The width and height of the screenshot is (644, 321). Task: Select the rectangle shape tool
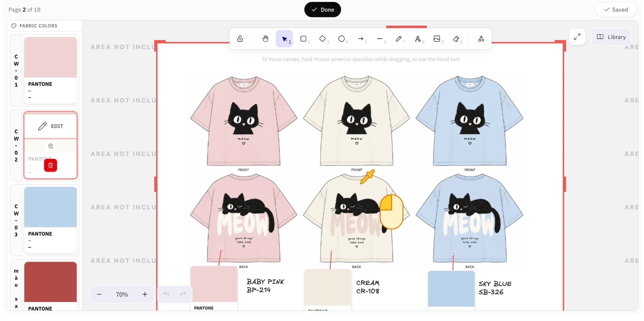(303, 39)
